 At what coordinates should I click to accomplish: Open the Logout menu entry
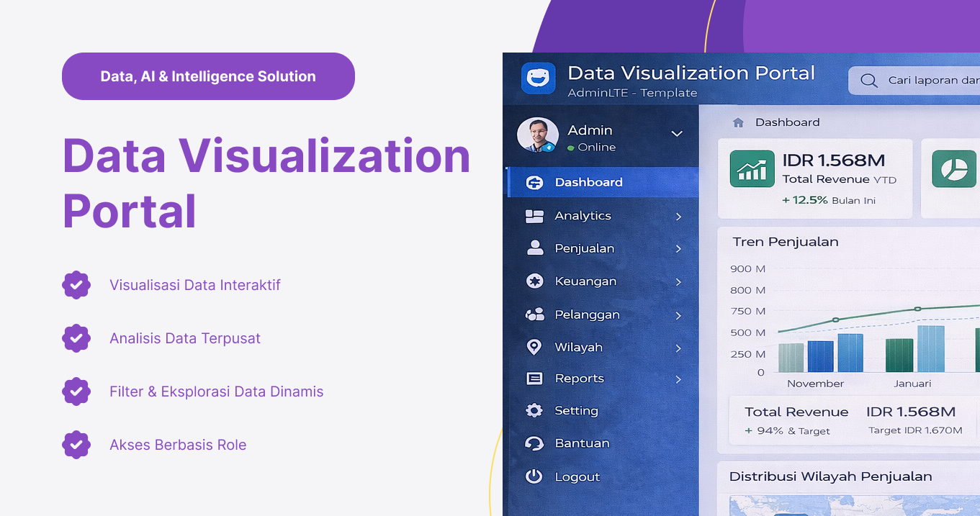(x=576, y=476)
